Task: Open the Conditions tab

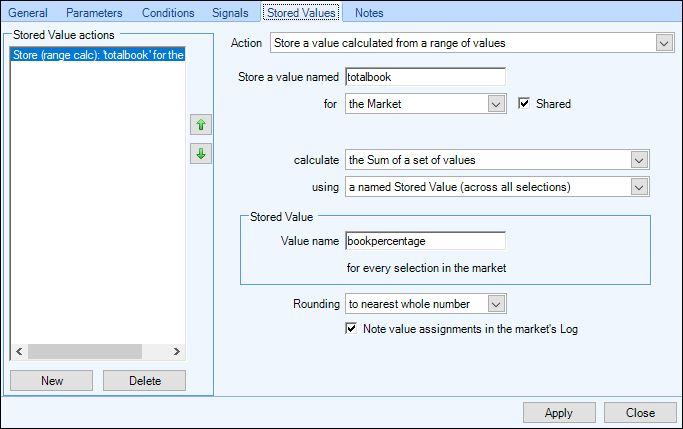Action: click(168, 13)
